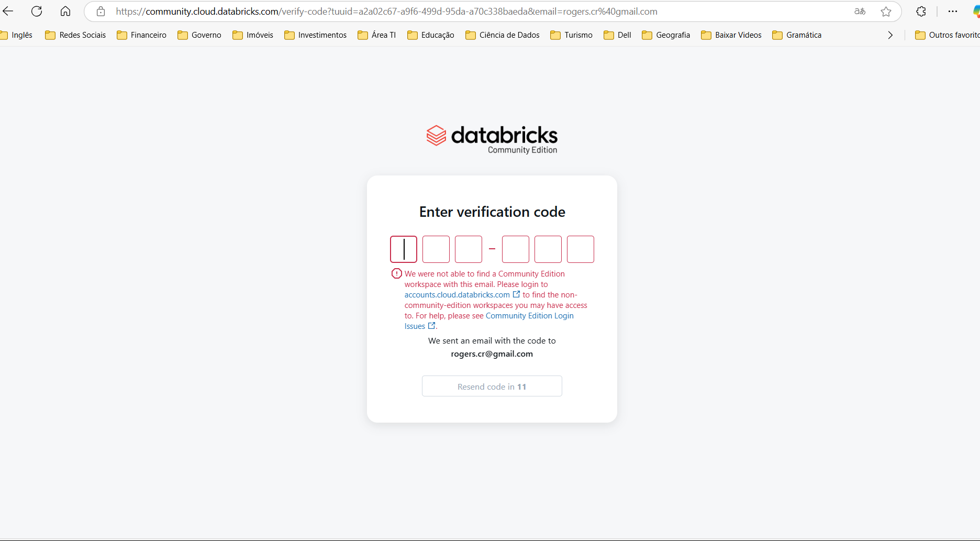This screenshot has width=980, height=541.
Task: Focus the sixth verification code digit box
Action: tap(581, 249)
